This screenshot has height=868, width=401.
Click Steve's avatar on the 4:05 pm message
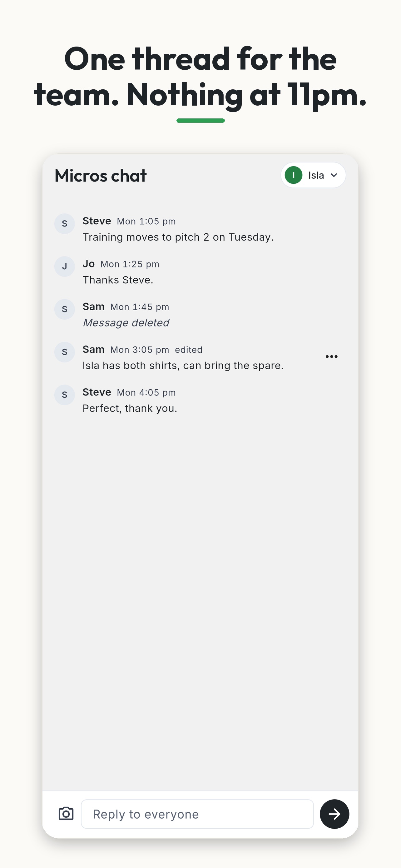tap(65, 395)
